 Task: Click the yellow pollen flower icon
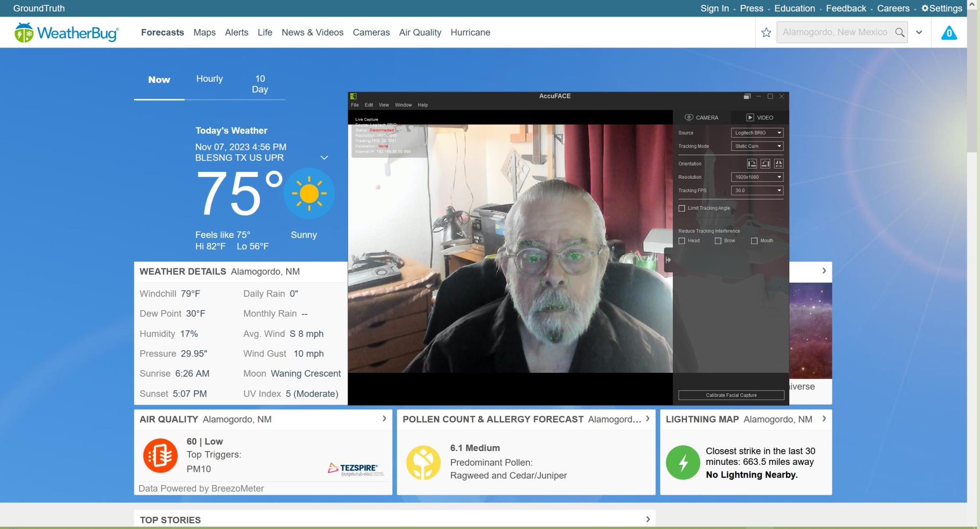click(423, 462)
